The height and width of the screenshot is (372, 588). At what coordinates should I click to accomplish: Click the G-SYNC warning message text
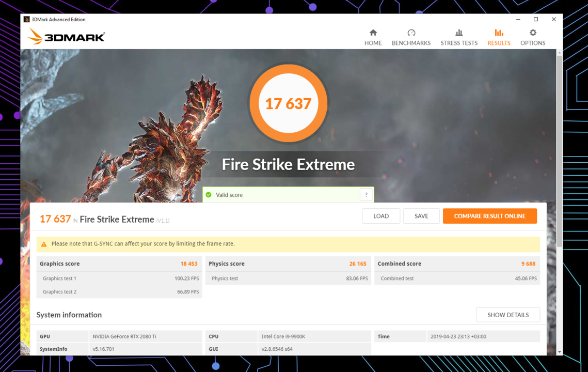tap(143, 244)
